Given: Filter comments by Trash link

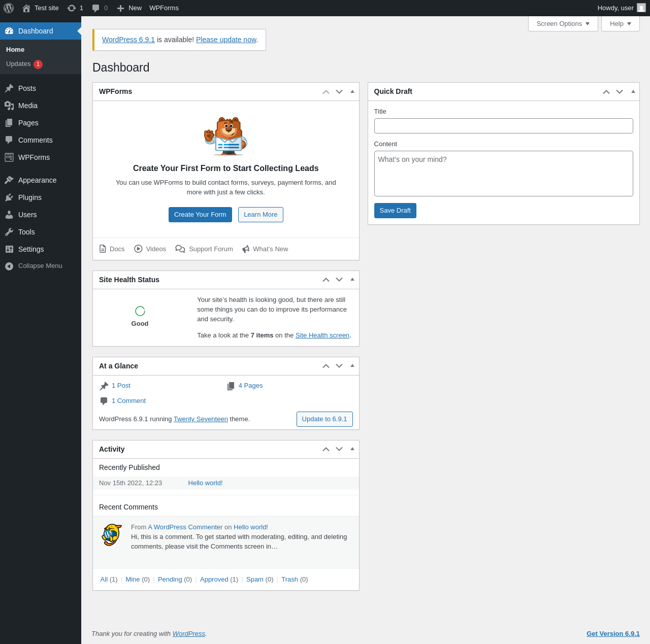Looking at the screenshot, I should pos(289,580).
